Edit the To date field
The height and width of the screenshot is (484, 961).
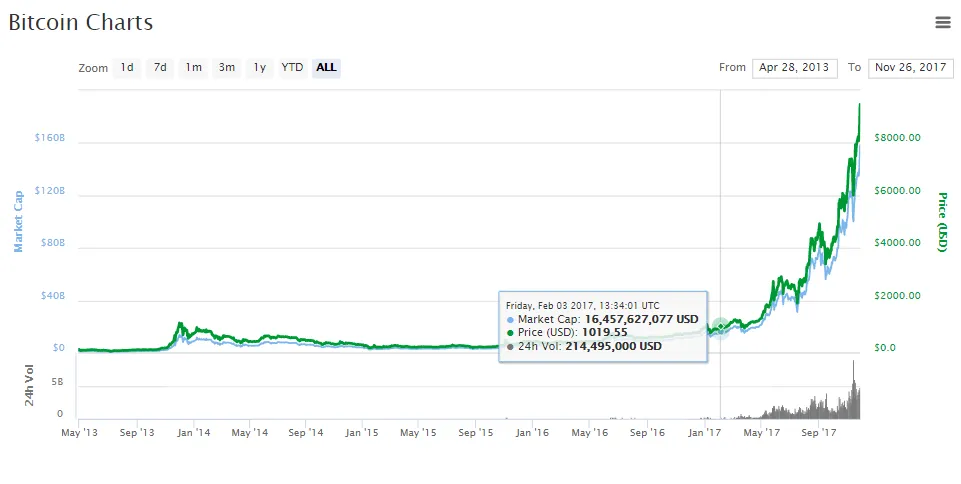[x=911, y=67]
